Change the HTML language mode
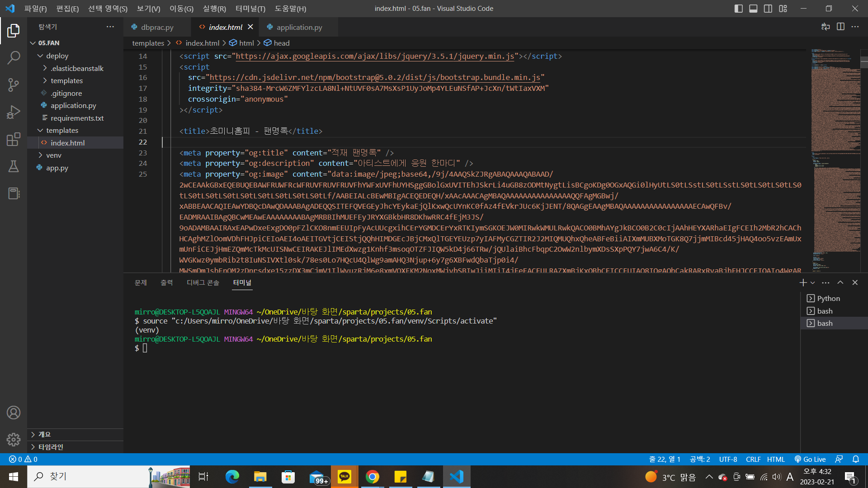 tap(776, 459)
